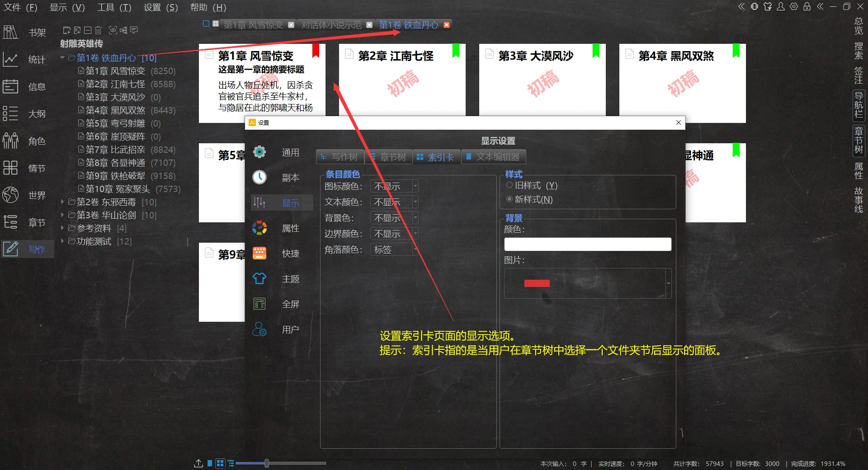
Task: Open the 帮助(H) menu
Action: coord(208,7)
